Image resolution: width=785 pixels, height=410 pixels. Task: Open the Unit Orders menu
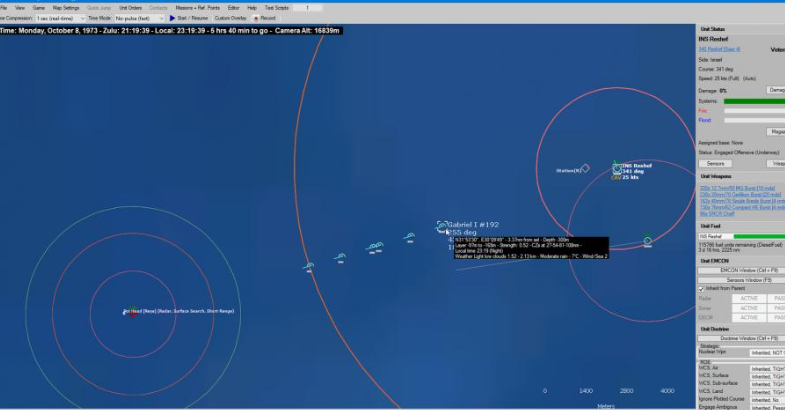[130, 8]
